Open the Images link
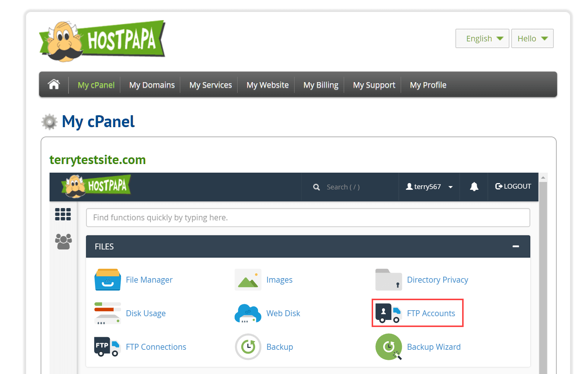This screenshot has width=588, height=374. (x=280, y=280)
